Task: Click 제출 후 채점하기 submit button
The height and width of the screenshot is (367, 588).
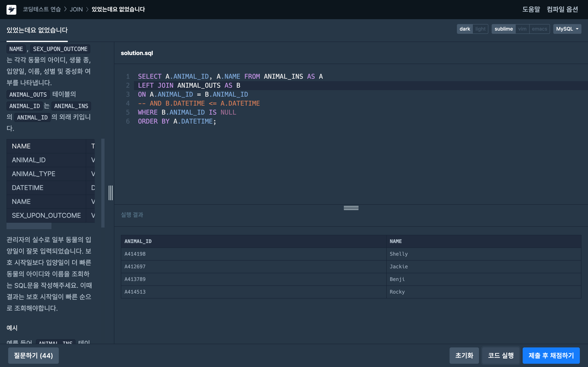Action: coord(551,355)
